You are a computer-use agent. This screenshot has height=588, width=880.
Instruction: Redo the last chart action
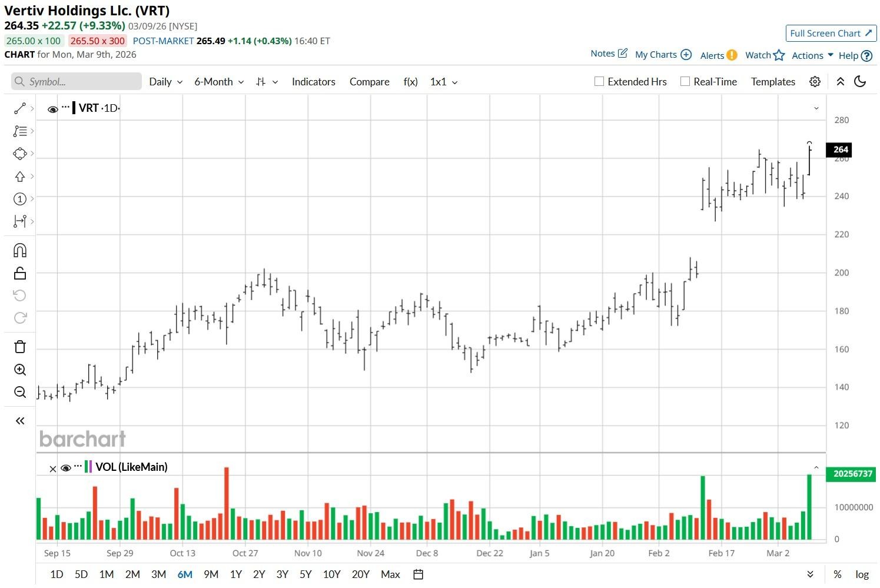(20, 318)
